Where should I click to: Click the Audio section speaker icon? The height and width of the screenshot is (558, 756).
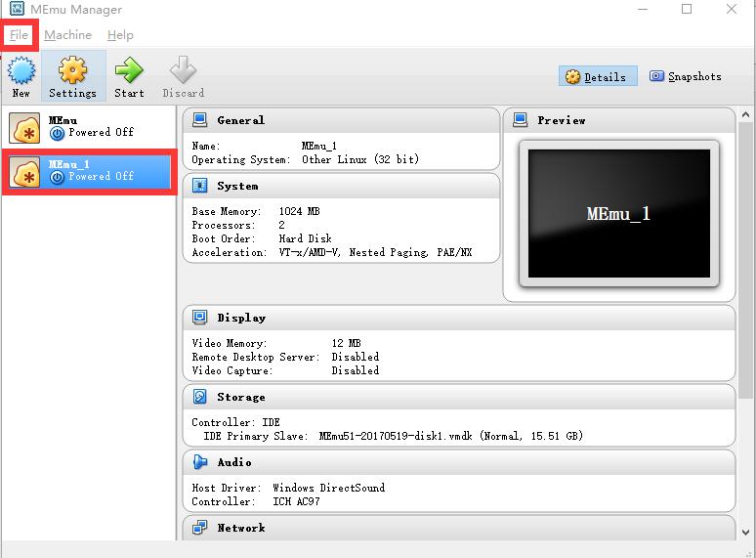200,462
